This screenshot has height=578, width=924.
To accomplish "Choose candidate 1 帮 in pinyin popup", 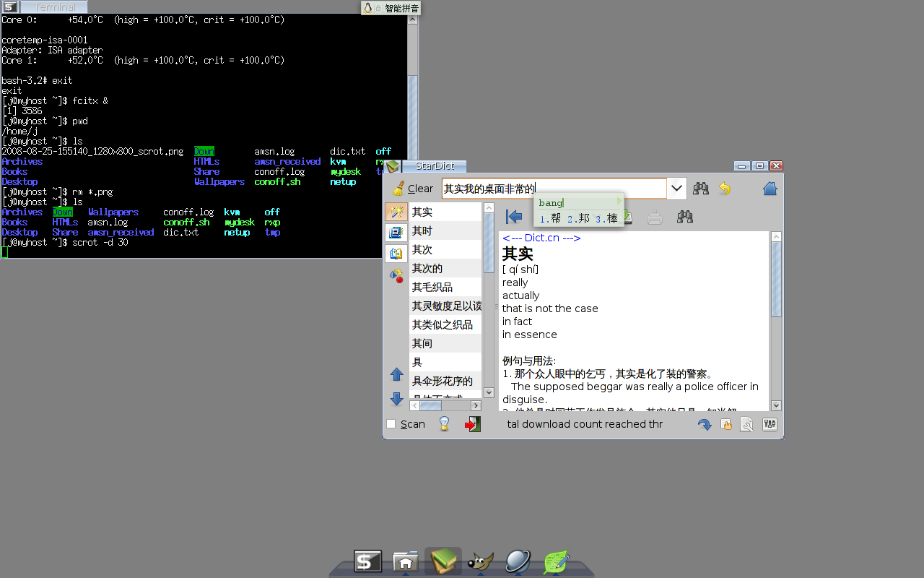I will pos(551,218).
